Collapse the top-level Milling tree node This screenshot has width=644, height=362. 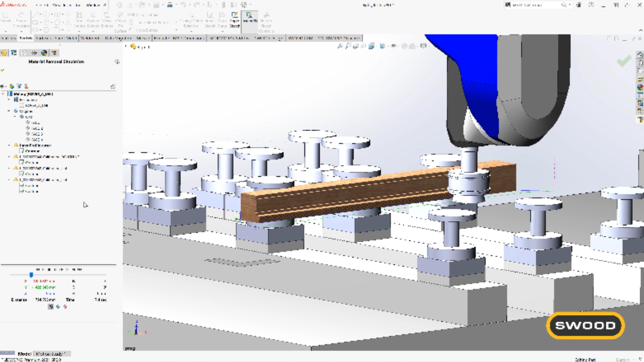pyautogui.click(x=3, y=94)
